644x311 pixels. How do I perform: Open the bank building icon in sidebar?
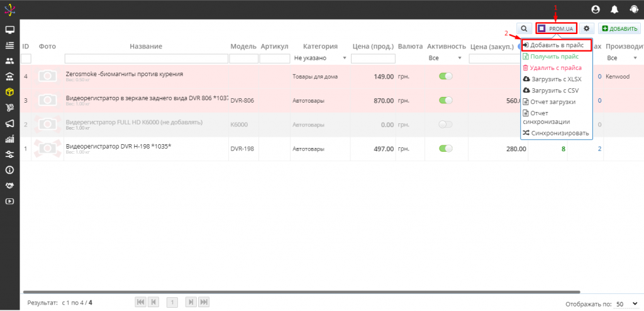[x=9, y=77]
